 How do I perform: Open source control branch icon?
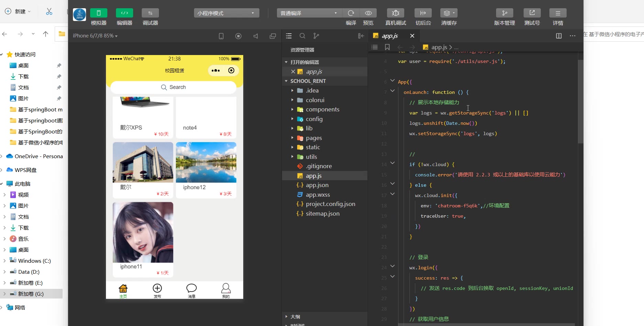coord(316,36)
